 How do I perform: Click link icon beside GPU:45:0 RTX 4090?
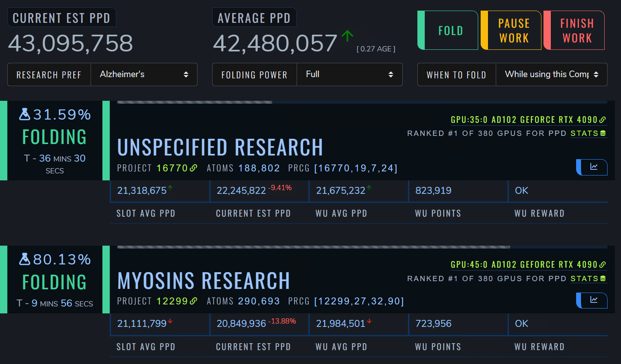pos(603,264)
